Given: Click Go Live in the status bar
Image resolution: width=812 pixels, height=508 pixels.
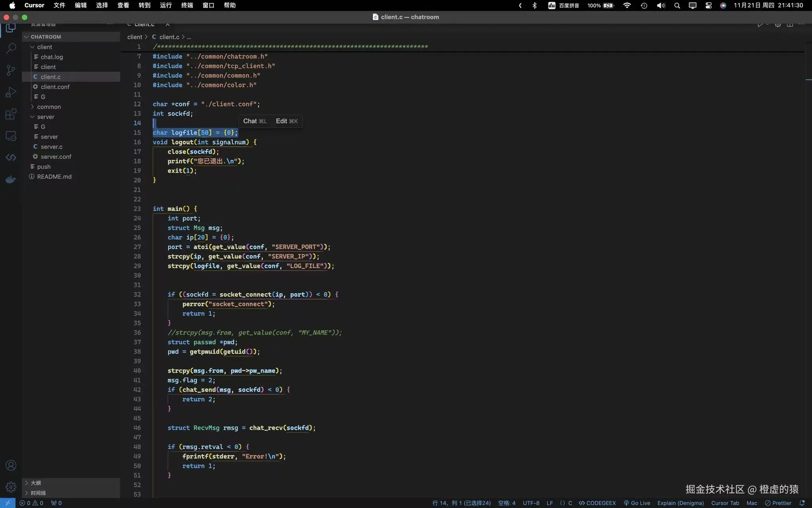Looking at the screenshot, I should (x=637, y=503).
